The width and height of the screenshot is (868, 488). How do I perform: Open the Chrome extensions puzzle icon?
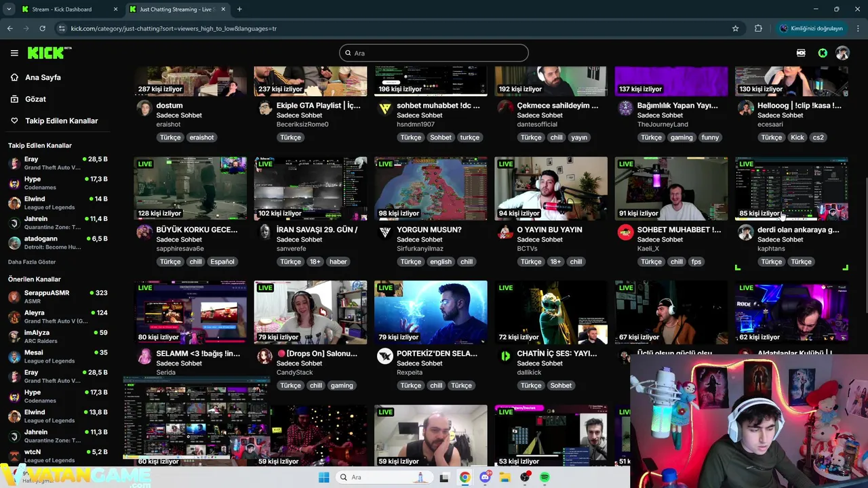pyautogui.click(x=758, y=28)
